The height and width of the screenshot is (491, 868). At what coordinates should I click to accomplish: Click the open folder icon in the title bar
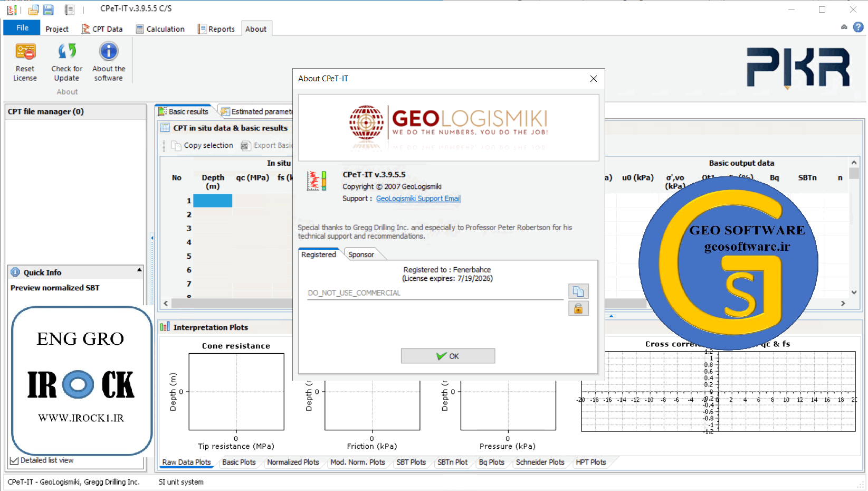point(33,10)
